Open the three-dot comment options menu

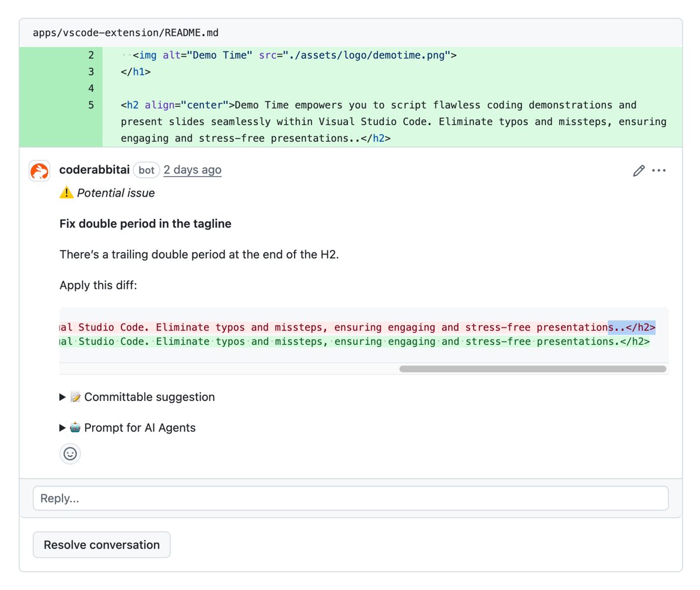pos(659,170)
